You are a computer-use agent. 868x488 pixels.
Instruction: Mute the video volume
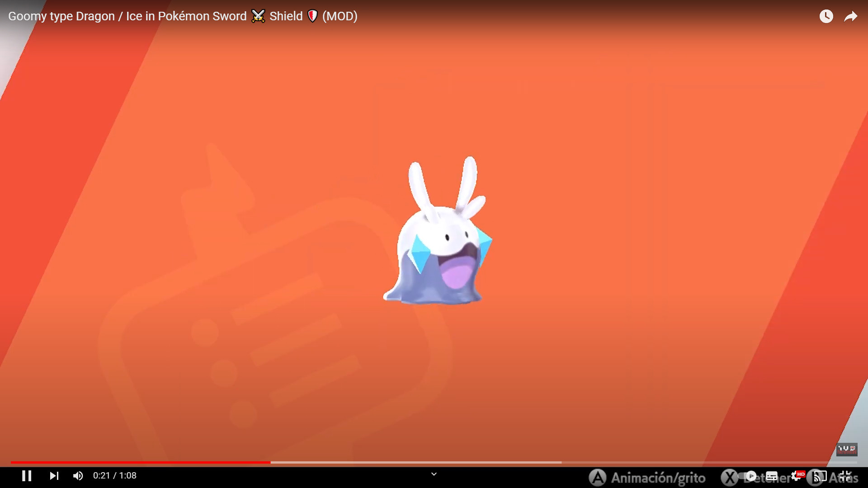pos(78,475)
